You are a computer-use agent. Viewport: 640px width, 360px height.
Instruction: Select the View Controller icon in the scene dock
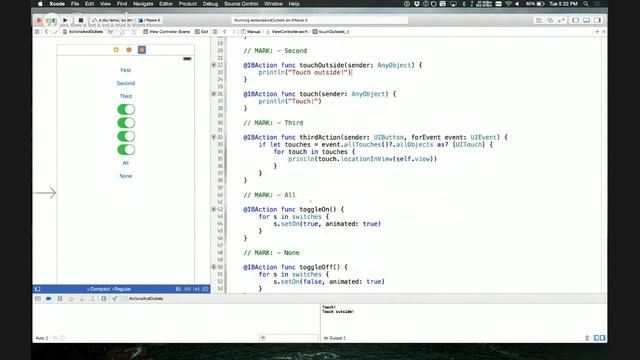(x=116, y=49)
